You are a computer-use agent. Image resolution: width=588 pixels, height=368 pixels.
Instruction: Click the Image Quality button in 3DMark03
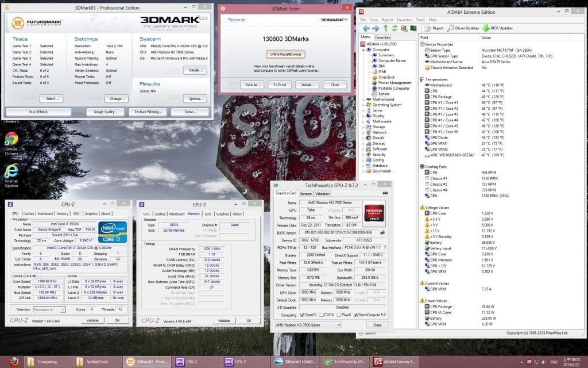click(x=106, y=112)
